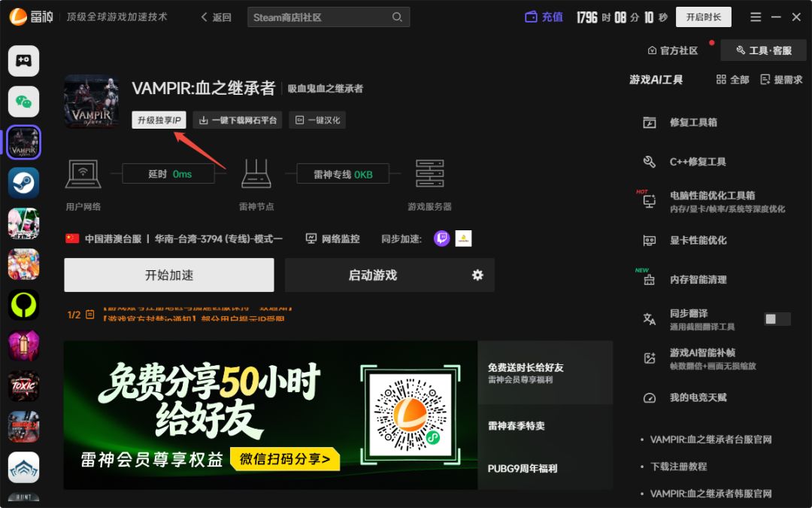Image resolution: width=812 pixels, height=508 pixels.
Task: Click 升级独享IP button
Action: (x=159, y=120)
